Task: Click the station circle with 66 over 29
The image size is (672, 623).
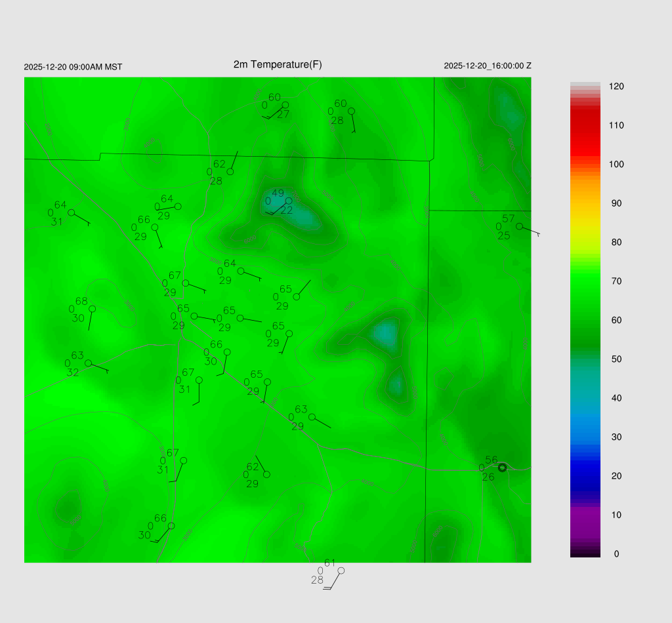Action: pyautogui.click(x=155, y=228)
